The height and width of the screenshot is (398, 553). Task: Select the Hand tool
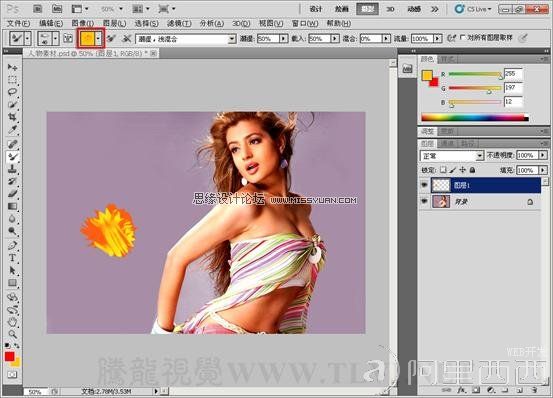click(12, 322)
